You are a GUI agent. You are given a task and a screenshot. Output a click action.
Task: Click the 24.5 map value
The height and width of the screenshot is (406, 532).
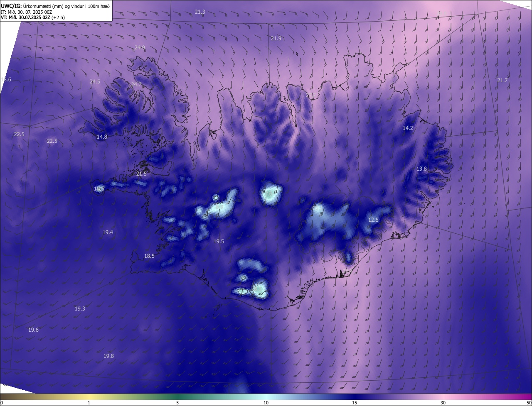point(95,81)
